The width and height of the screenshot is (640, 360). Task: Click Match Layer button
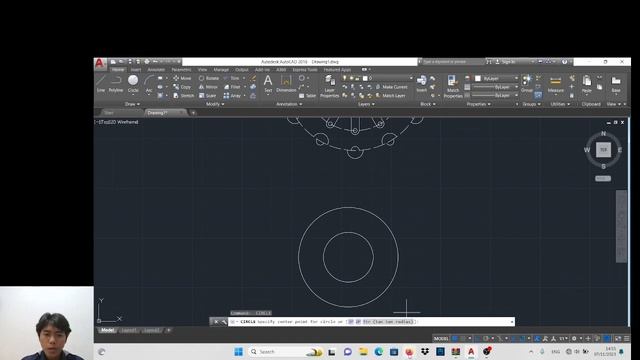tap(390, 96)
